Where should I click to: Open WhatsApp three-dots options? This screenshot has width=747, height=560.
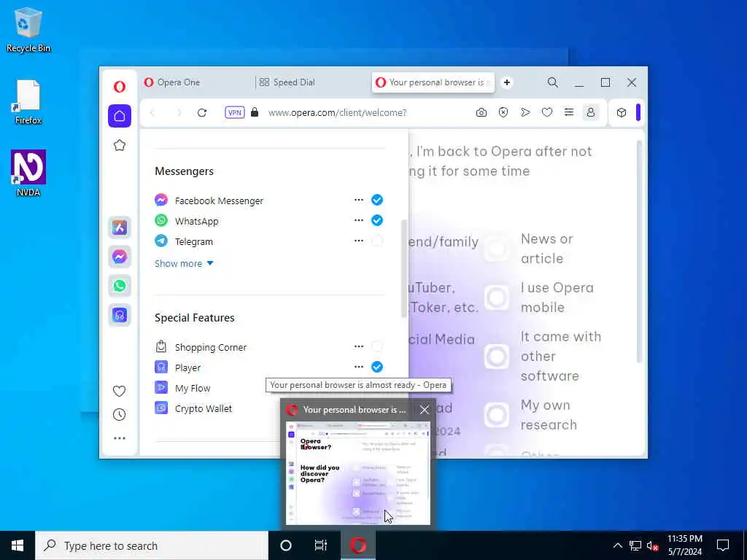[359, 220]
